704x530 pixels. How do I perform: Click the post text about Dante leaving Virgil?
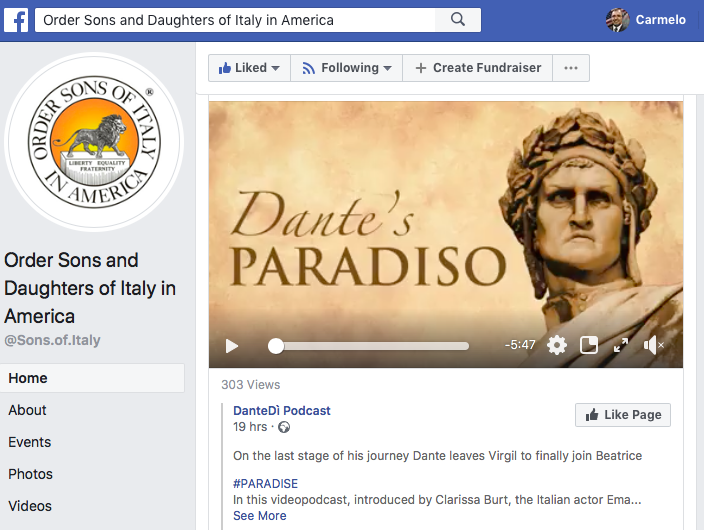437,455
